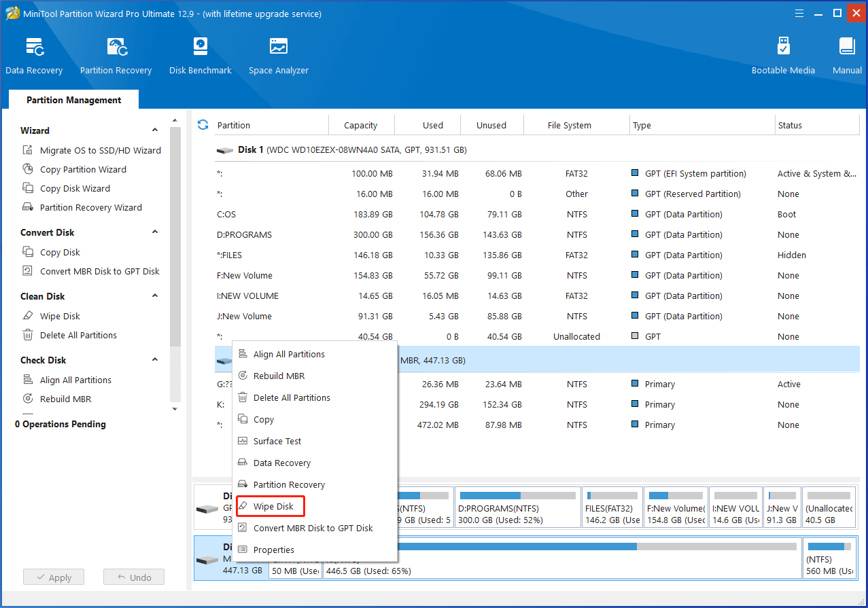The height and width of the screenshot is (608, 868).
Task: Choose Rebuild MBR from context menu
Action: (x=315, y=376)
